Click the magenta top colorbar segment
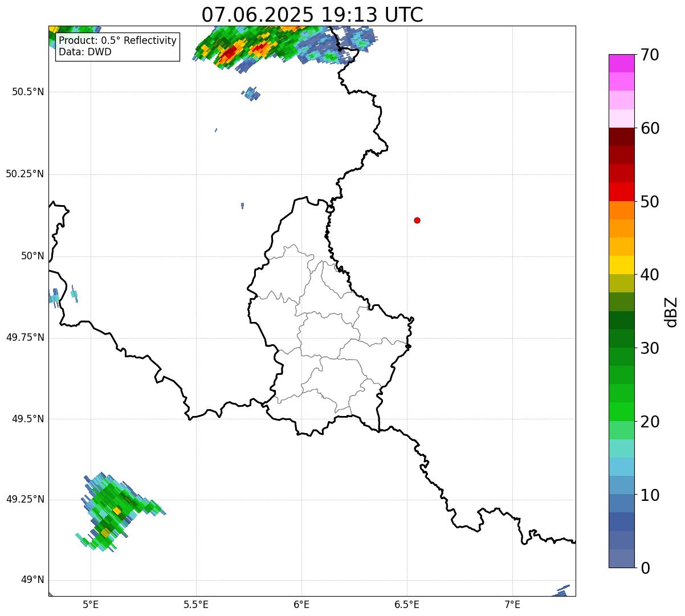This screenshot has width=685, height=616. coord(621,63)
